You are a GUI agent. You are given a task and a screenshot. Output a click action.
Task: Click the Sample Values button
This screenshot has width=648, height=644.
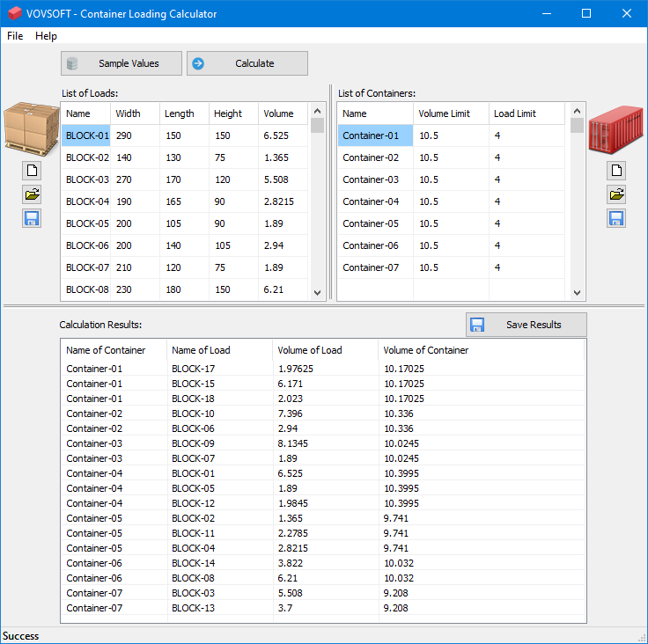click(121, 63)
